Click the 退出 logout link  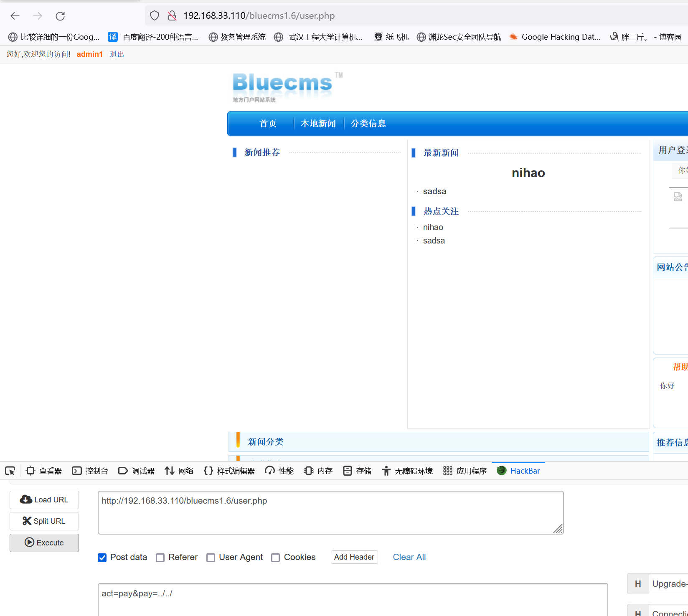117,54
